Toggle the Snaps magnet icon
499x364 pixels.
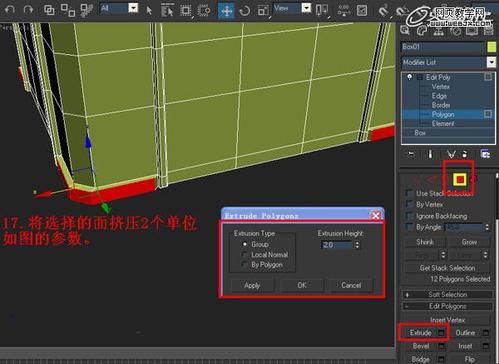pyautogui.click(x=383, y=11)
